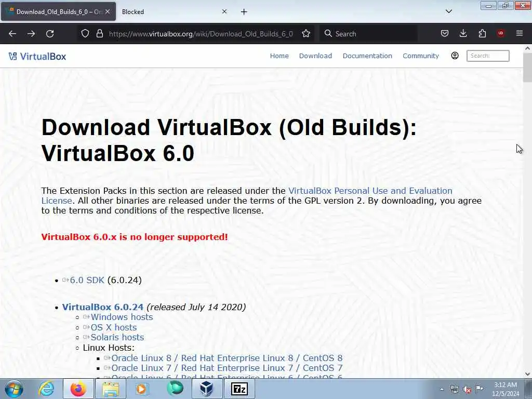This screenshot has width=532, height=399.
Task: Open the Download navigation link
Action: pos(315,56)
